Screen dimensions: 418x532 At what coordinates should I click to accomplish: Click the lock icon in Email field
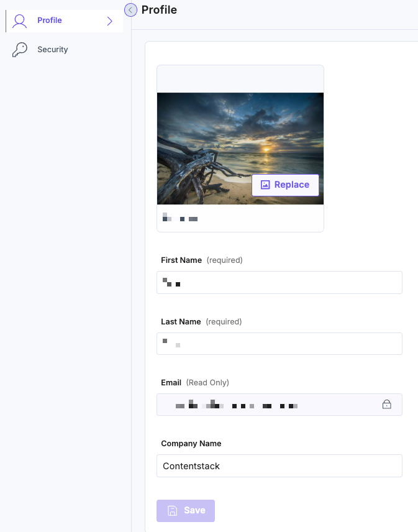pos(387,405)
